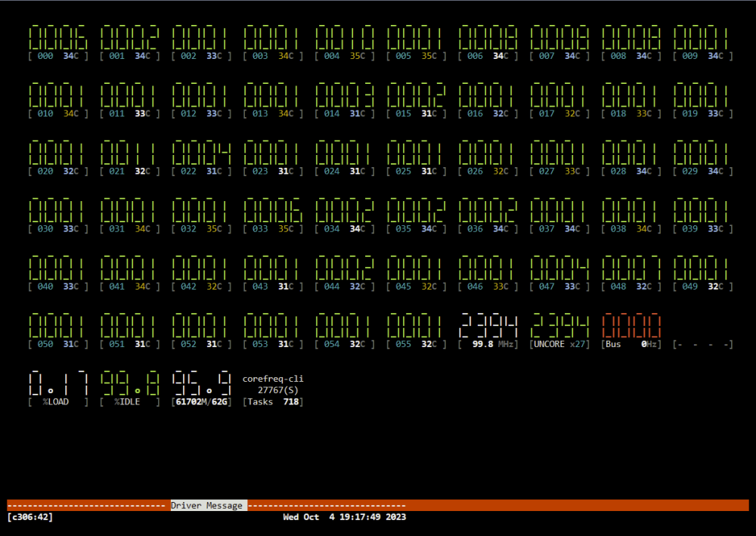Click the large 0.17 load digits

tap(58, 384)
